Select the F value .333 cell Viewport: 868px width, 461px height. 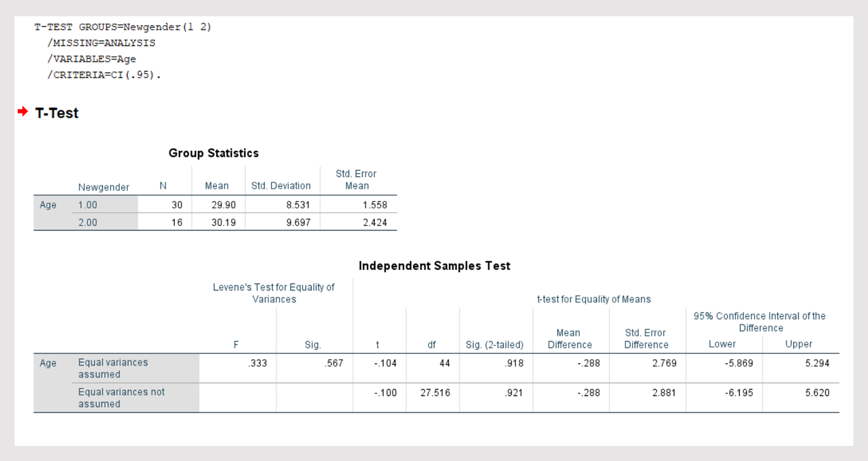pos(257,363)
